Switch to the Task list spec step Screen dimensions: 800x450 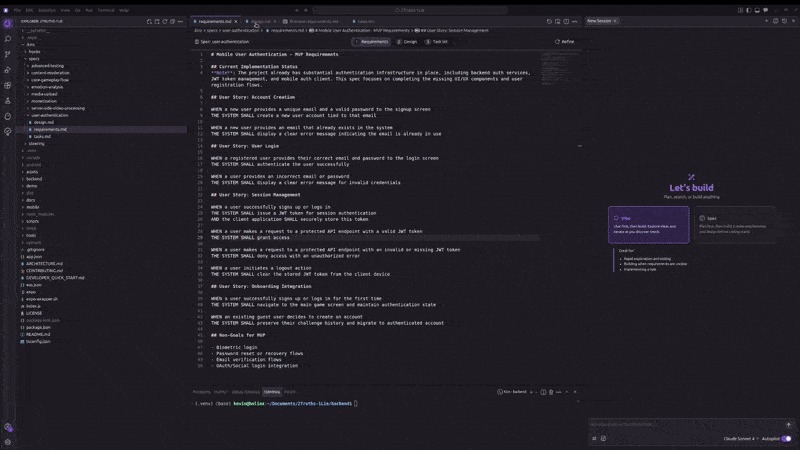[x=437, y=42]
